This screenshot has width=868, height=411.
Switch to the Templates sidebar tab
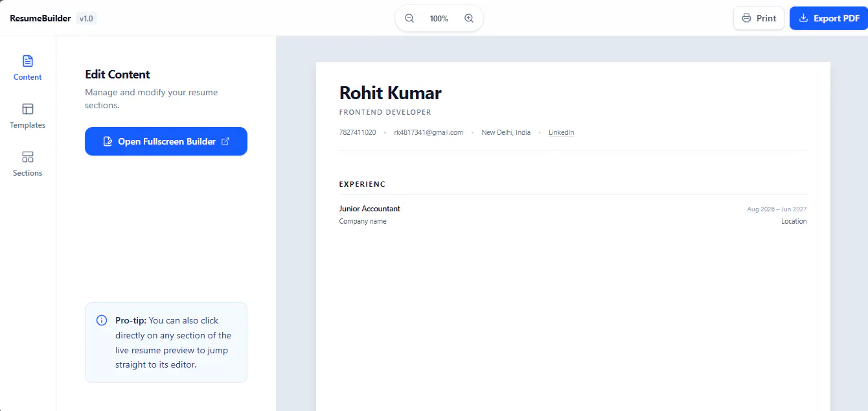(27, 116)
